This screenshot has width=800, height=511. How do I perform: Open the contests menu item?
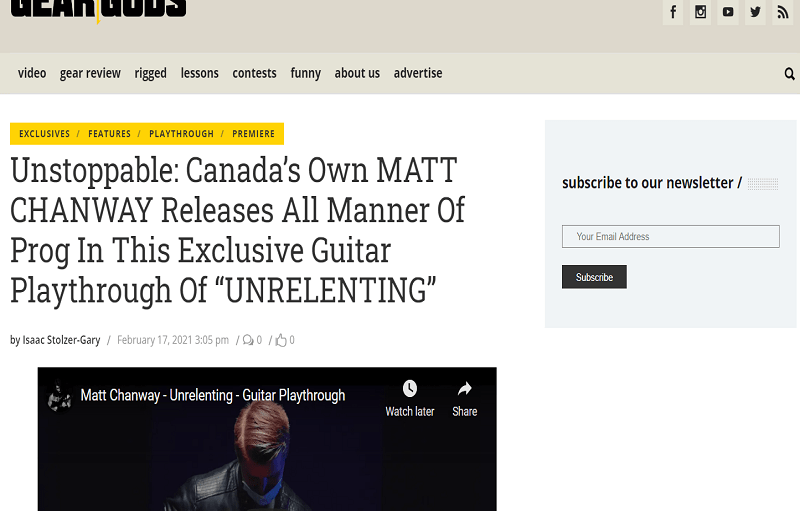coord(254,73)
